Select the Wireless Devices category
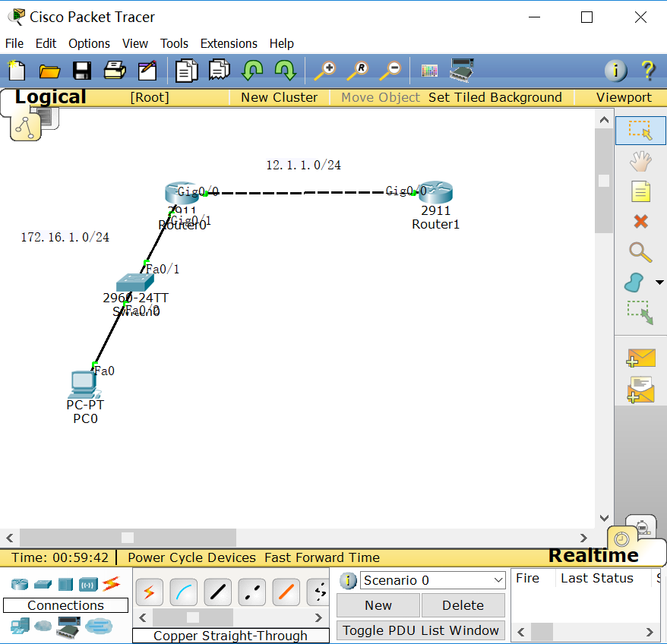Screen dimensions: 667x644 (x=88, y=585)
